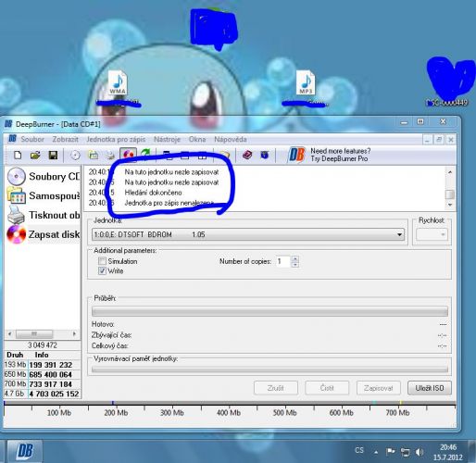
Task: Click the CS language indicator on the taskbar
Action: point(359,450)
